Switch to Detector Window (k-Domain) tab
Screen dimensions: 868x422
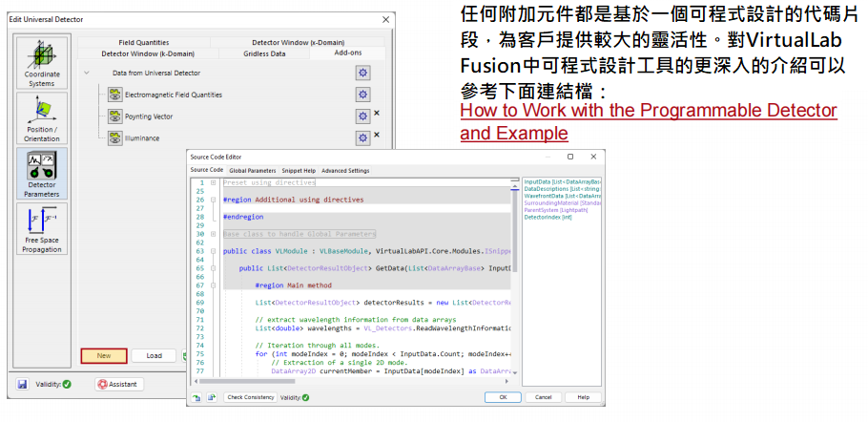tap(148, 53)
